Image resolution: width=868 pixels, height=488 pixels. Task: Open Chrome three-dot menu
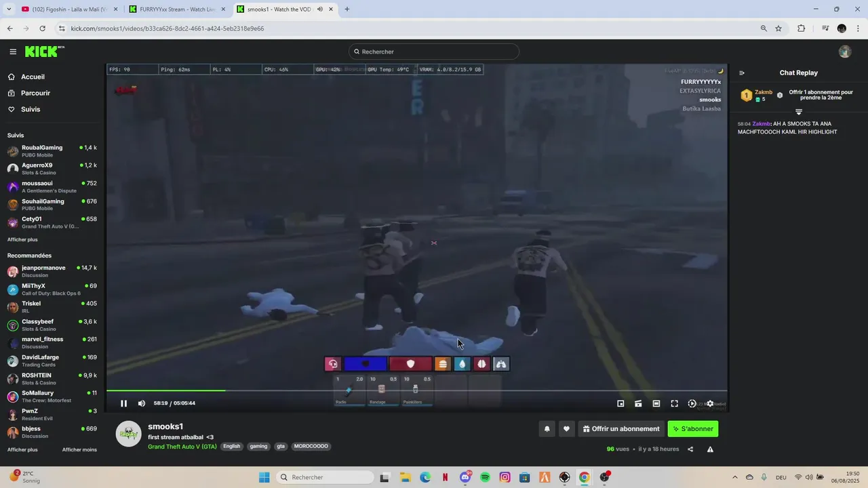(858, 28)
